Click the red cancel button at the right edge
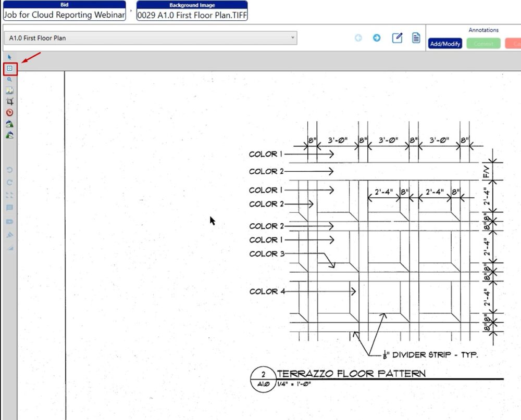This screenshot has height=420, width=521. (x=514, y=44)
